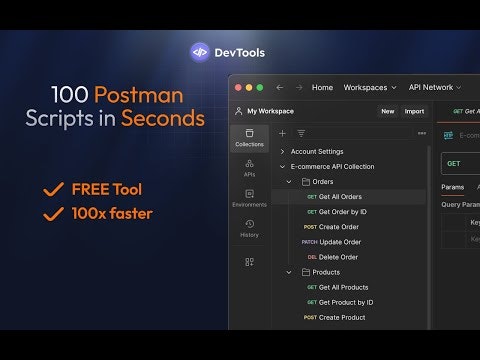Open the APIs sidebar panel
The width and height of the screenshot is (480, 360).
(x=249, y=168)
